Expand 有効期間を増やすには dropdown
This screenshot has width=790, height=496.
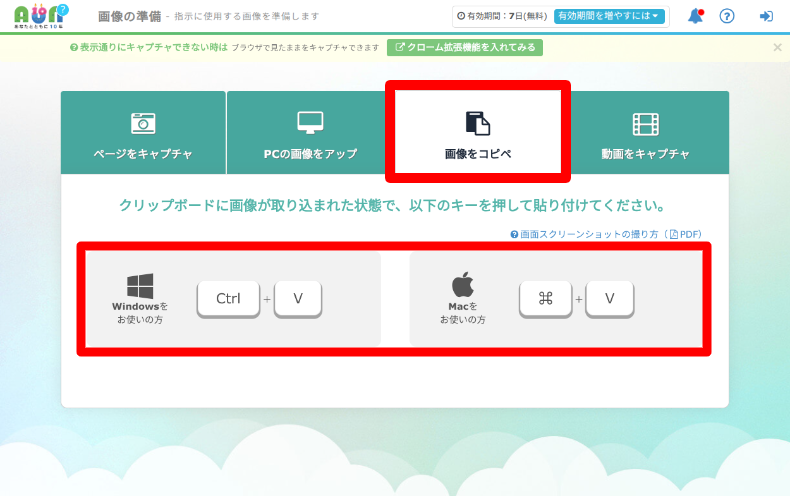click(x=609, y=16)
